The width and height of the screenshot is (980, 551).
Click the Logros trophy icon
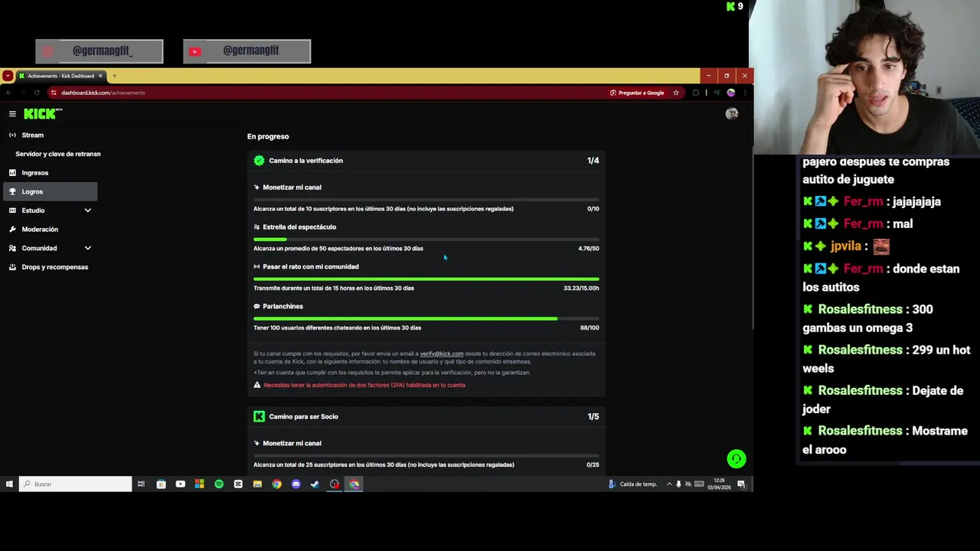(x=12, y=192)
